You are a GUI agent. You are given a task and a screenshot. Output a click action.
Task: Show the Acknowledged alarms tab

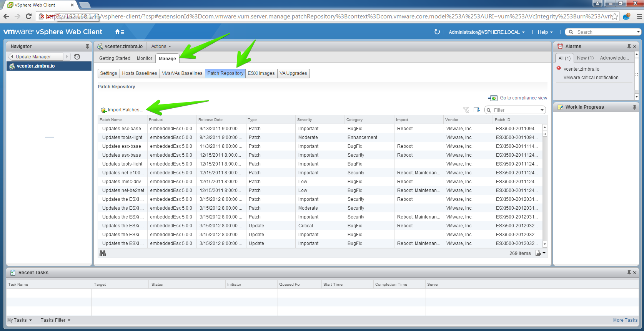point(614,58)
